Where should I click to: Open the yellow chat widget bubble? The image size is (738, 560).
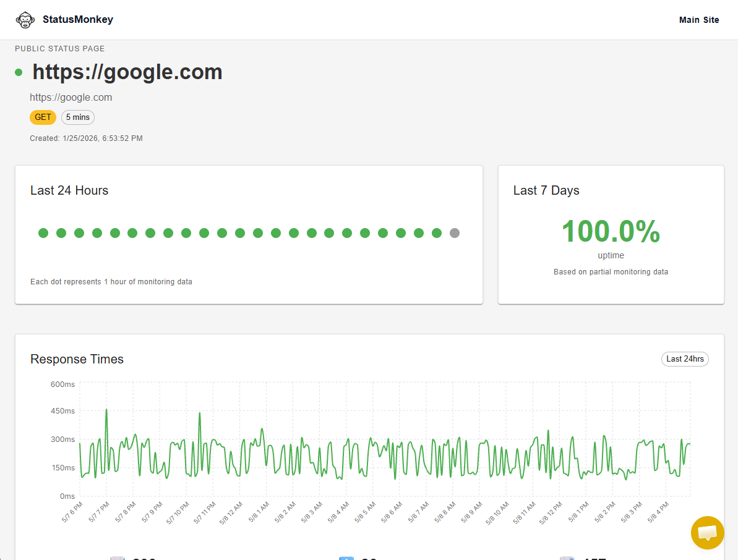(x=708, y=533)
